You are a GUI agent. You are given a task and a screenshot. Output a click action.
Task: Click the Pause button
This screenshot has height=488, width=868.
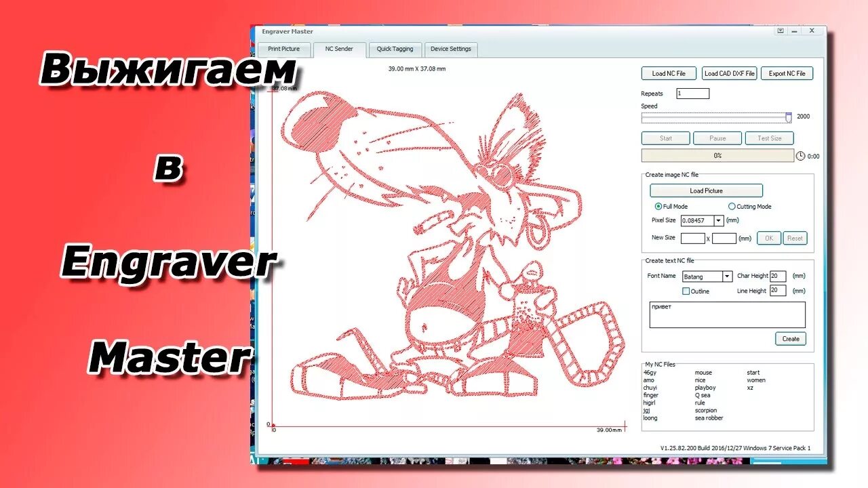point(717,138)
